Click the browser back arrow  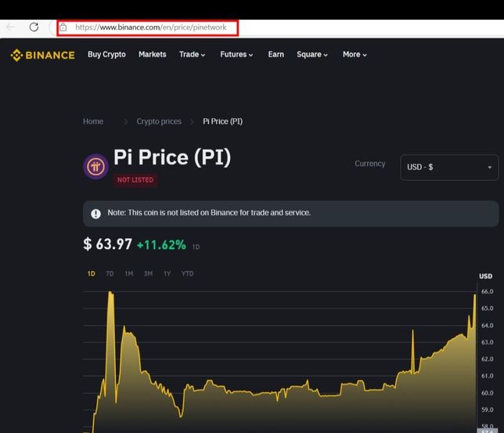coord(10,27)
